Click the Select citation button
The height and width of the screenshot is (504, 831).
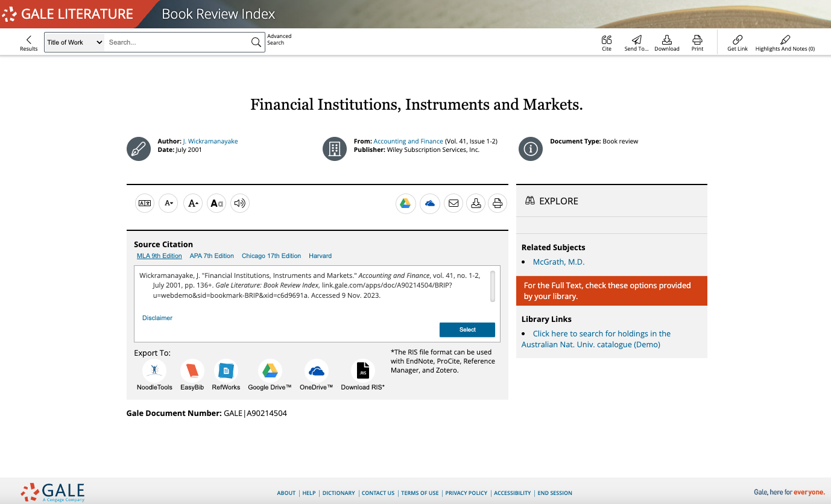467,330
